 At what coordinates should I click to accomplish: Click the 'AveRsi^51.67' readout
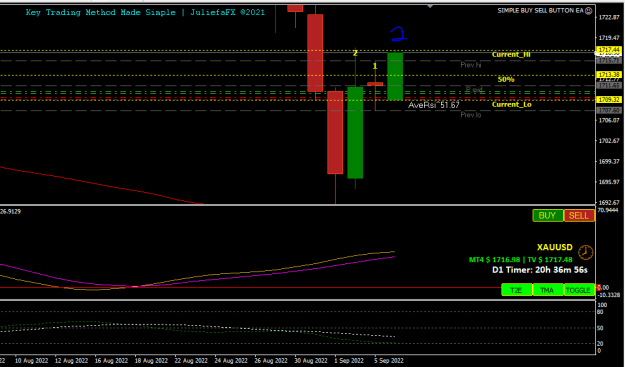434,105
